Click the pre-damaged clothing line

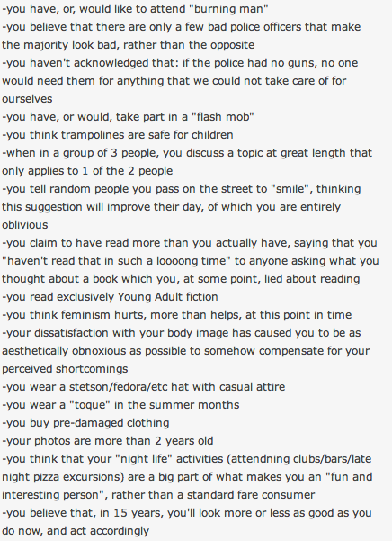coord(85,423)
